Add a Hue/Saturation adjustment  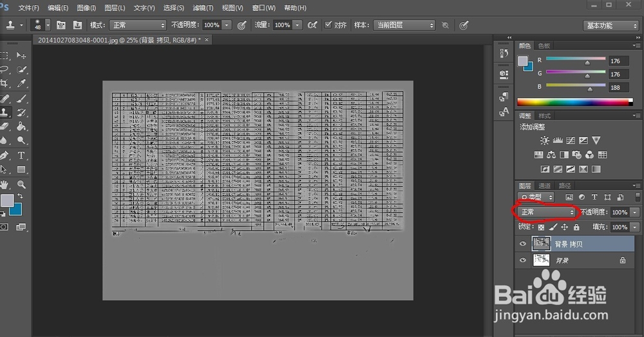[538, 155]
